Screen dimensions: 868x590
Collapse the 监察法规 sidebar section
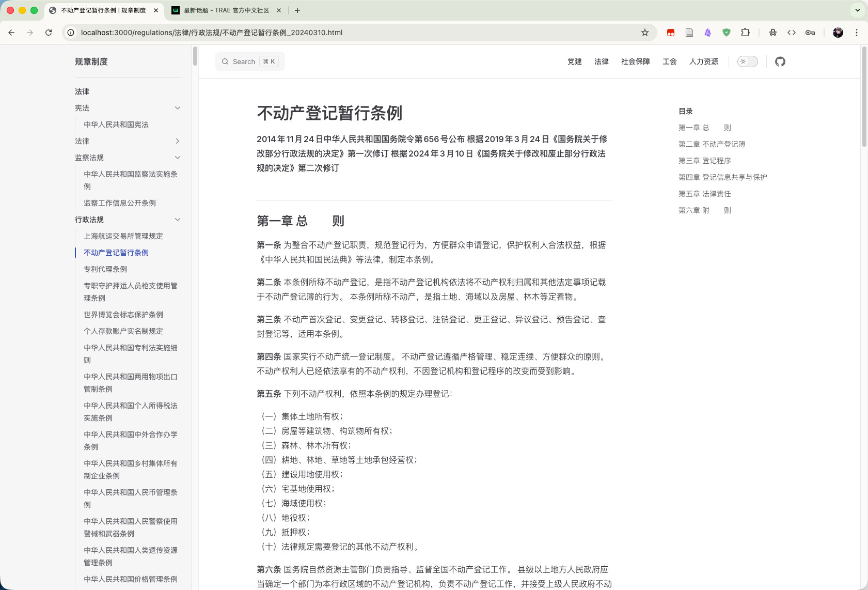pos(178,158)
